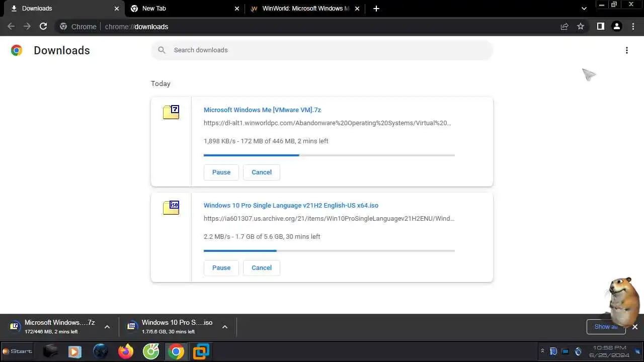Image resolution: width=644 pixels, height=362 pixels.
Task: Click the Chrome logo beside Downloads heading
Action: coord(17,50)
